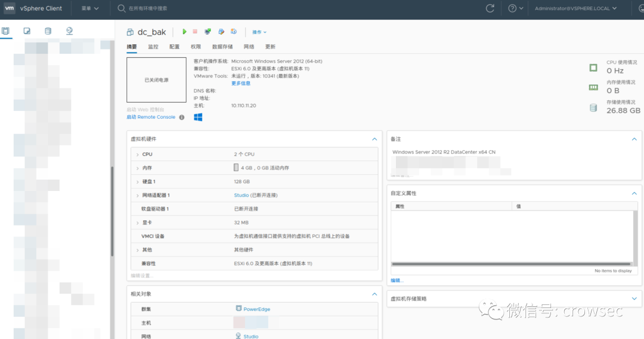Click the search magnifier icon
Viewport: 644px width, 339px height.
[121, 8]
